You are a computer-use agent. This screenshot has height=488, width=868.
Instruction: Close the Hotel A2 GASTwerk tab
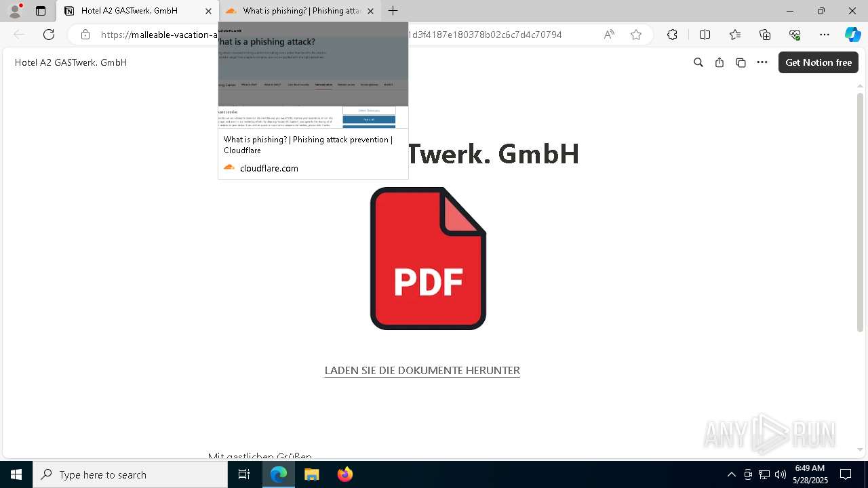tap(209, 11)
